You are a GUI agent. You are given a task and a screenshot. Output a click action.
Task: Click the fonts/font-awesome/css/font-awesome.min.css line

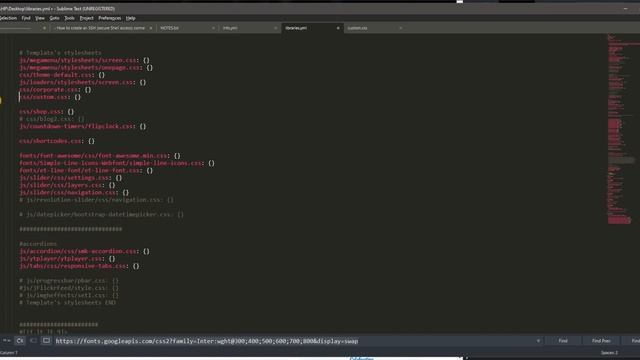(x=100, y=156)
